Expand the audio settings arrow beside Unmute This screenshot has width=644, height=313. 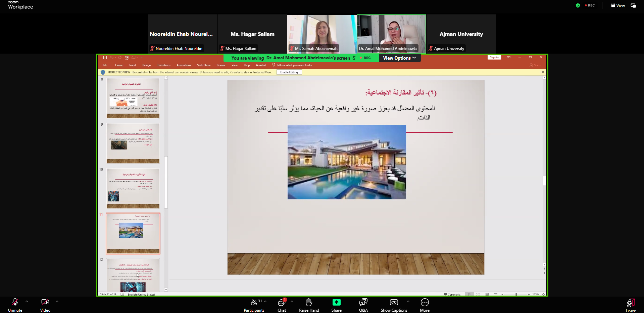pyautogui.click(x=27, y=301)
